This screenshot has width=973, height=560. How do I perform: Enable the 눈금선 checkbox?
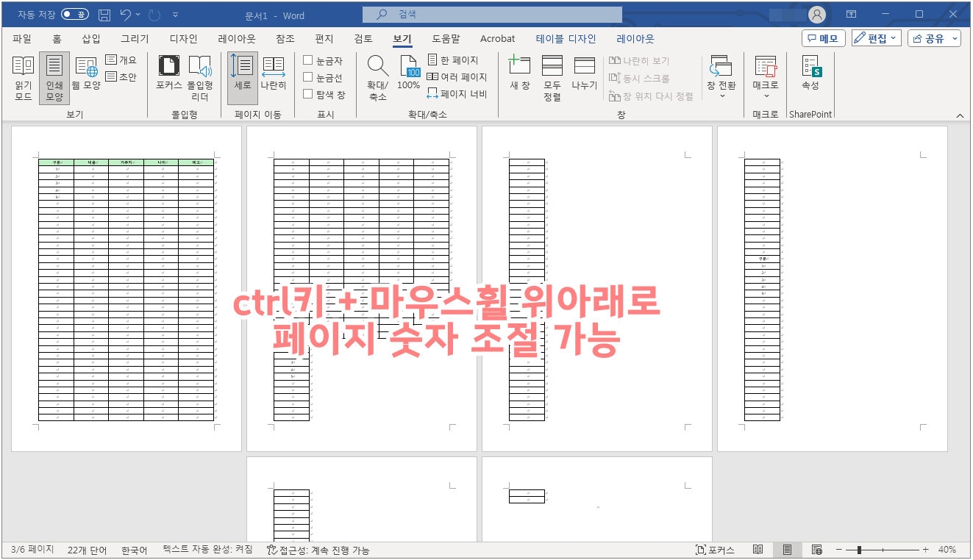click(310, 76)
